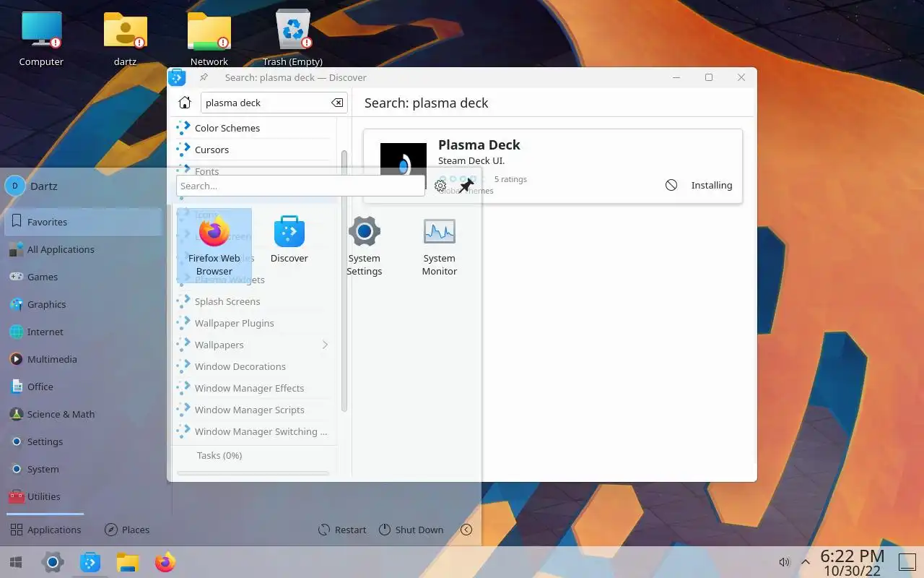The height and width of the screenshot is (578, 924).
Task: Select Splash Screens category
Action: point(253,301)
